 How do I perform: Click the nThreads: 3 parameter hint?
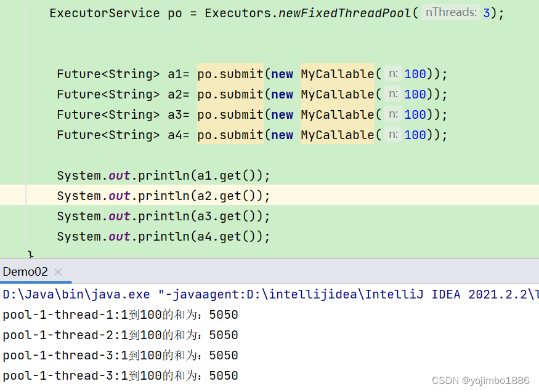tap(450, 12)
